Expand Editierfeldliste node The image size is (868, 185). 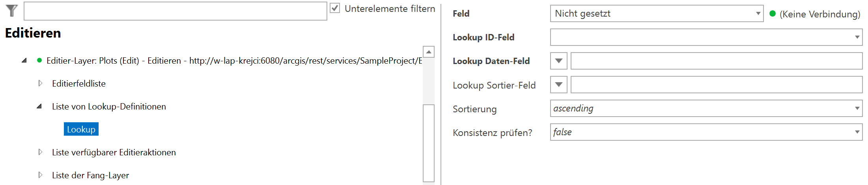pyautogui.click(x=40, y=83)
